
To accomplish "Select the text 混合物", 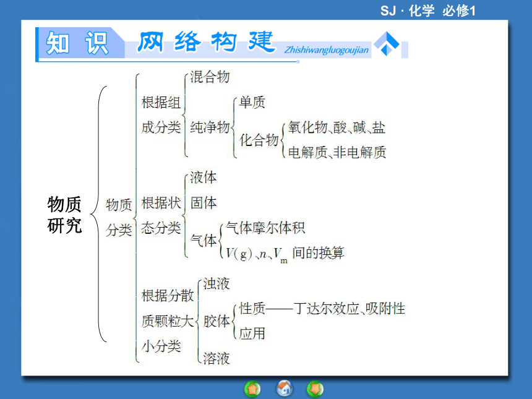I will click(x=210, y=77).
